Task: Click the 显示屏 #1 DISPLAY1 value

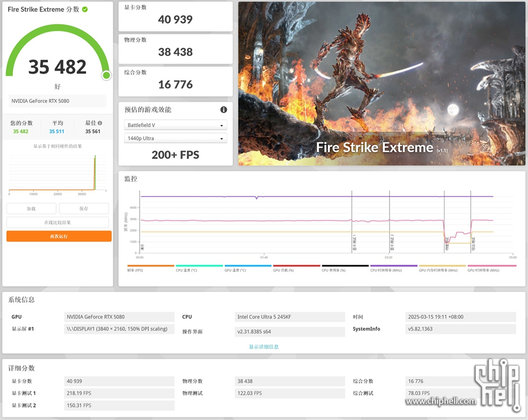Action: tap(119, 329)
